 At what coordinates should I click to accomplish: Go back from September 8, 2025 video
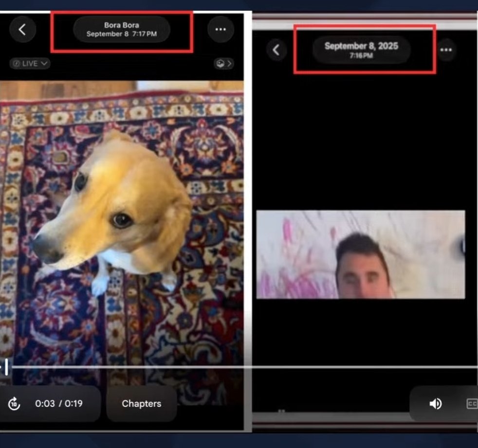tap(276, 50)
